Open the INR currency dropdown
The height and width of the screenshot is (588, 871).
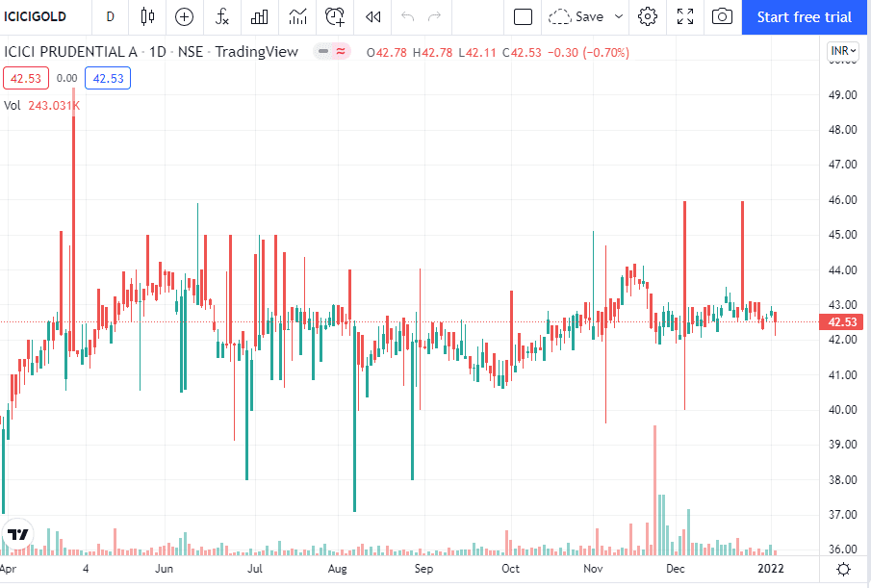[x=843, y=51]
